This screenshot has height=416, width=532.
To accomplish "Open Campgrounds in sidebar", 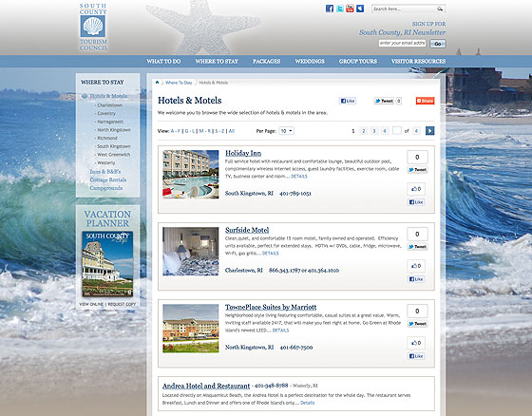I will 106,188.
